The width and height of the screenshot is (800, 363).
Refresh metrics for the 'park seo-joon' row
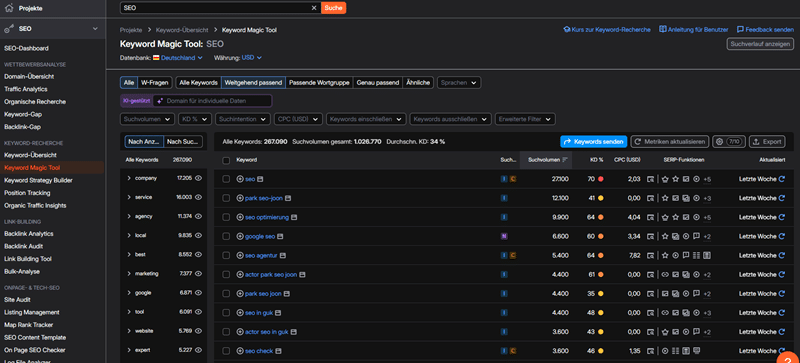tap(782, 198)
